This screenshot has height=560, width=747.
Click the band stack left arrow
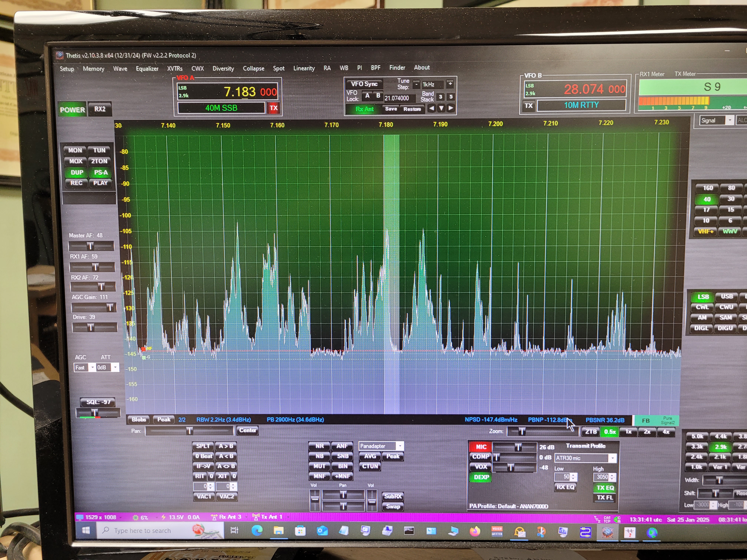[x=431, y=108]
